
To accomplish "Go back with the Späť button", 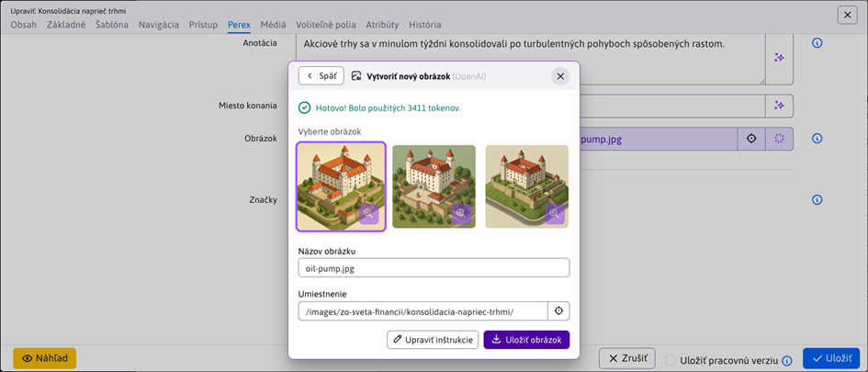I will (321, 76).
